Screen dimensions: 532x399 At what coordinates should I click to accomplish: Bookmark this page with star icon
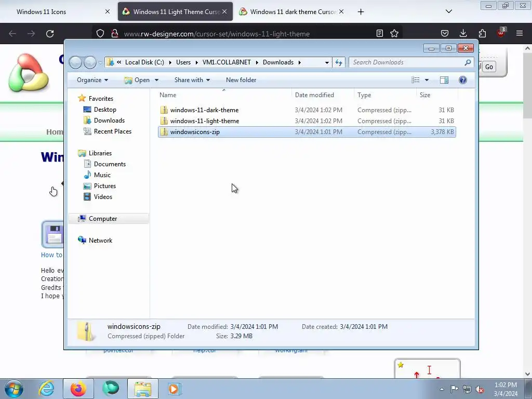pyautogui.click(x=394, y=33)
